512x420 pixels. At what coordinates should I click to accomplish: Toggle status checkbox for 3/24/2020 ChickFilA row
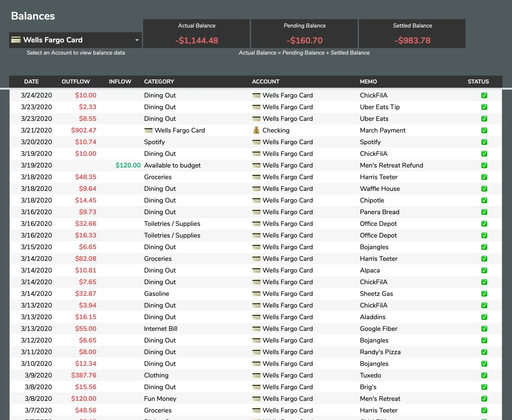point(484,95)
